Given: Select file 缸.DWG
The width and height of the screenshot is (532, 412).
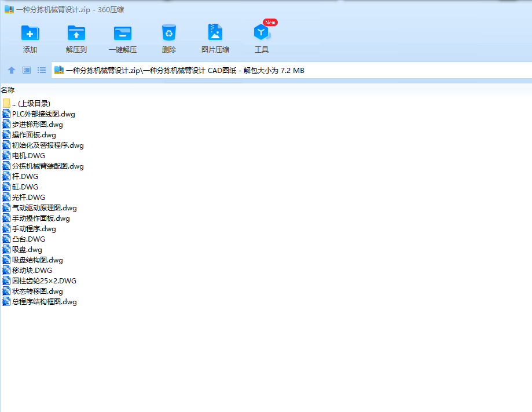Looking at the screenshot, I should 25,187.
